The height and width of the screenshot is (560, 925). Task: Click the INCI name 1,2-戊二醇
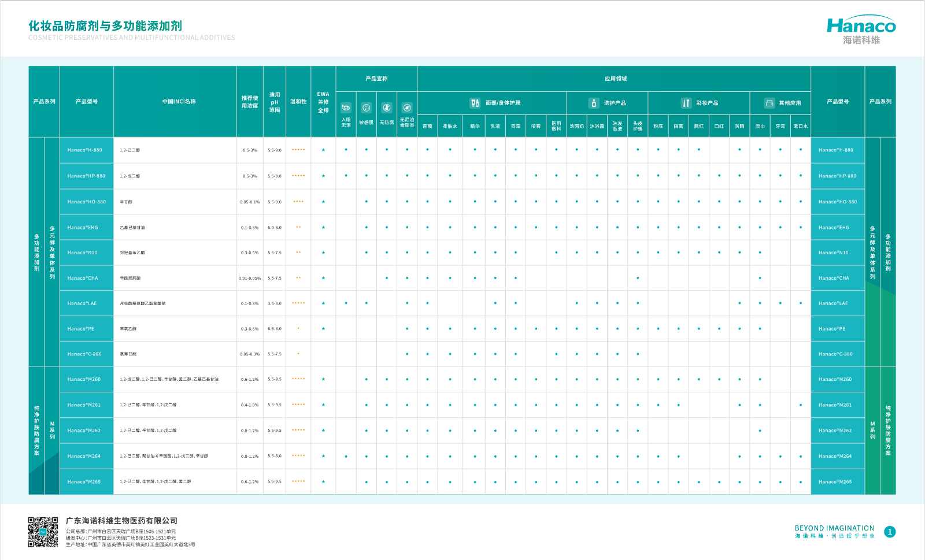pos(129,176)
